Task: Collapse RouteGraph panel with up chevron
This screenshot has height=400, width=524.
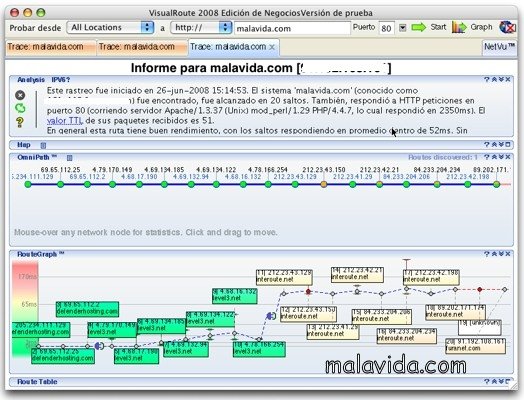Action: [494, 254]
